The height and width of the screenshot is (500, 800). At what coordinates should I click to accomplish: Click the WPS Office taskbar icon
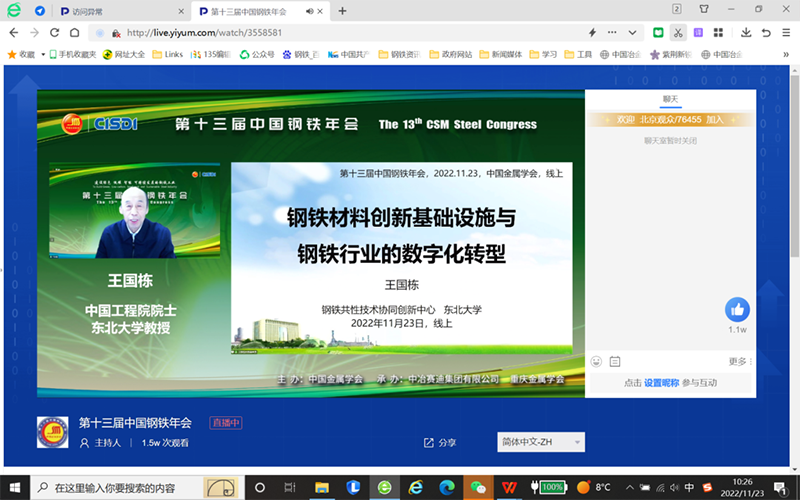click(x=510, y=487)
